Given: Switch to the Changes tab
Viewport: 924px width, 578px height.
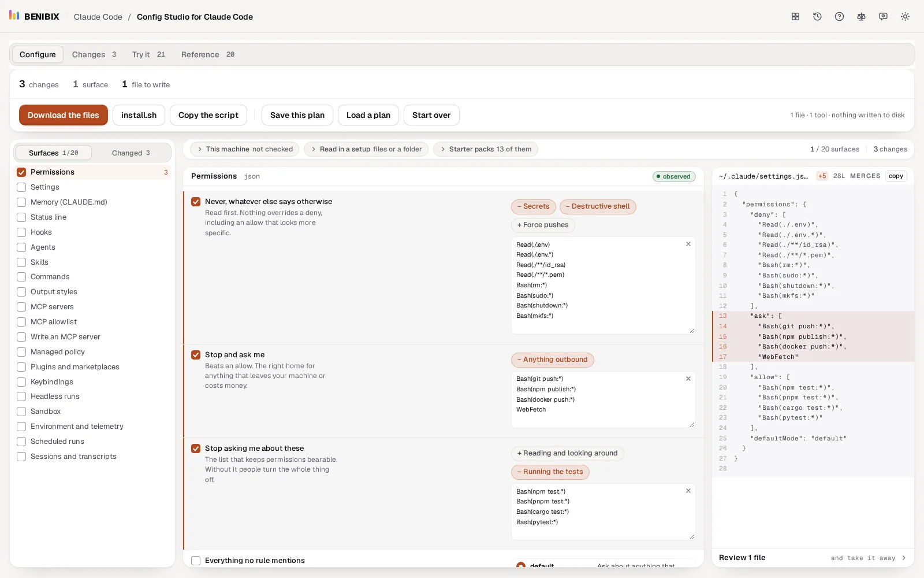Looking at the screenshot, I should (94, 54).
